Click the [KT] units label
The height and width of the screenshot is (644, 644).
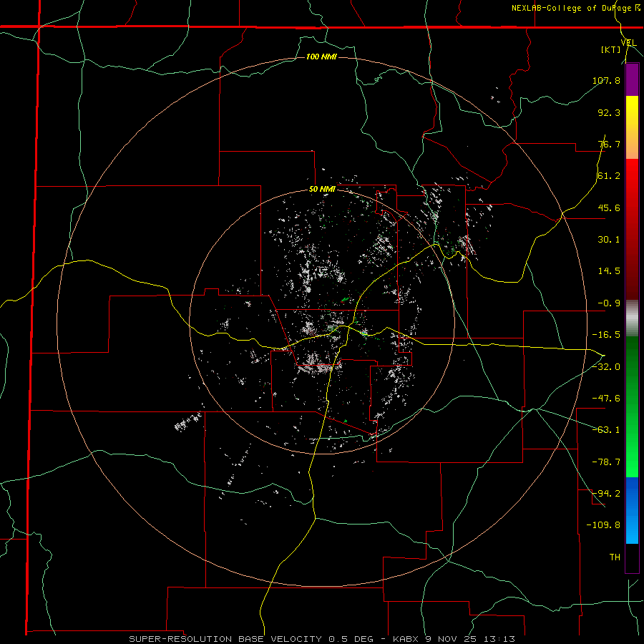tap(610, 49)
